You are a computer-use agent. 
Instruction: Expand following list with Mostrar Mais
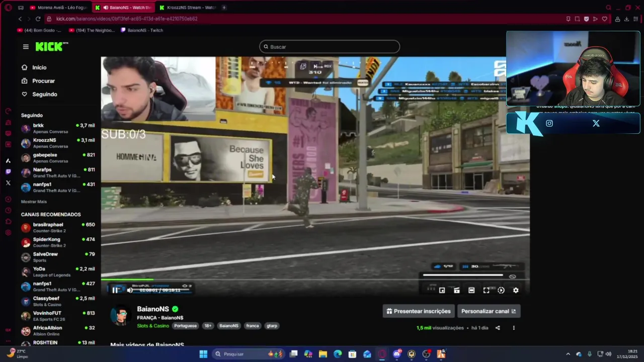point(34,202)
